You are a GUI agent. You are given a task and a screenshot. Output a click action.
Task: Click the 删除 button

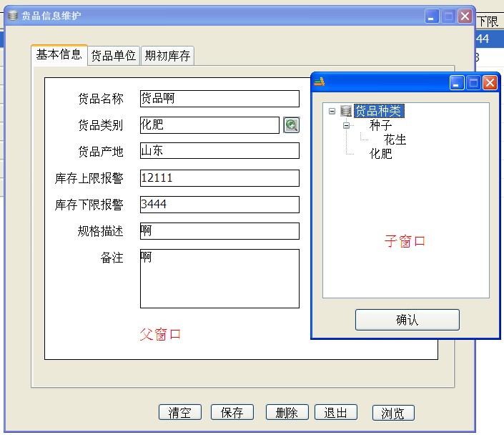click(287, 413)
